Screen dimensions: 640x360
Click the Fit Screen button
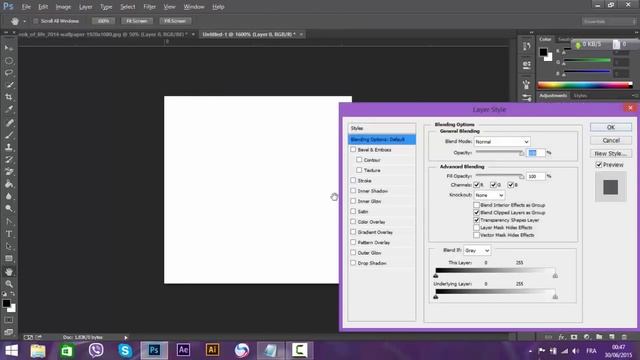point(137,21)
